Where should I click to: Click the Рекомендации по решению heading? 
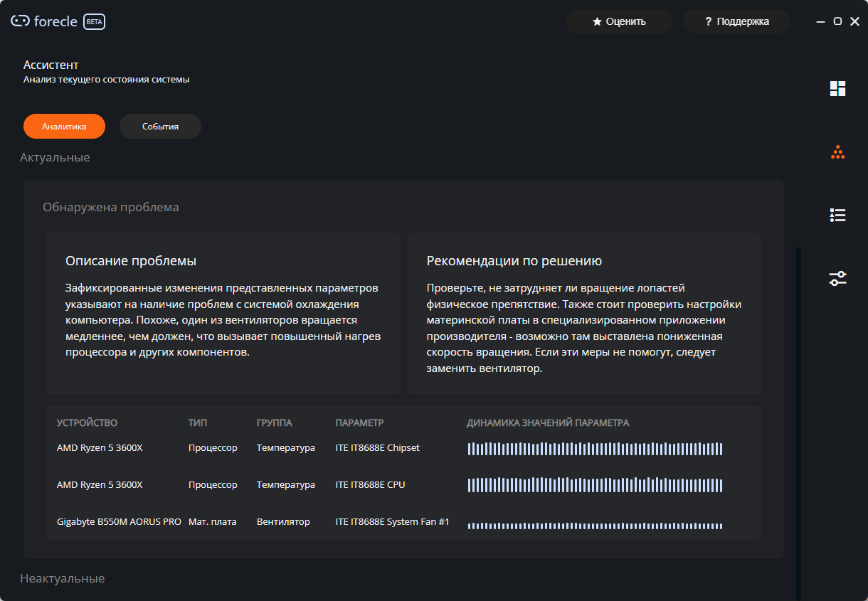point(514,261)
